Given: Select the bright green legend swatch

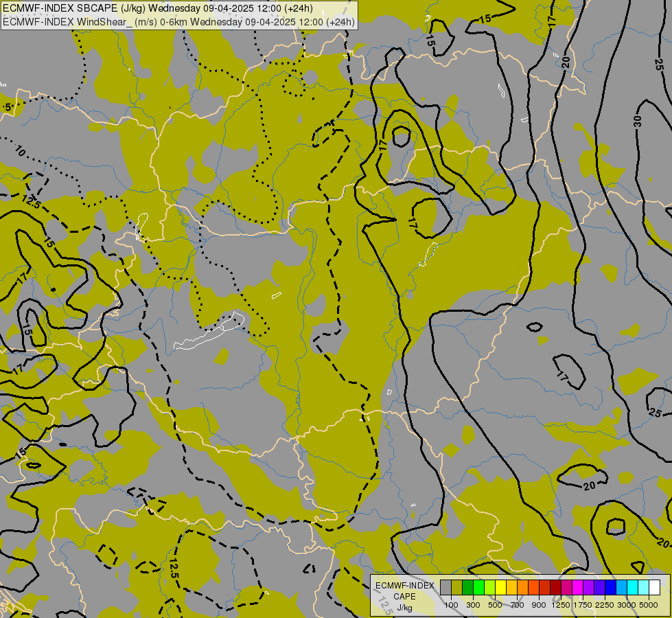Looking at the screenshot, I should tap(478, 587).
